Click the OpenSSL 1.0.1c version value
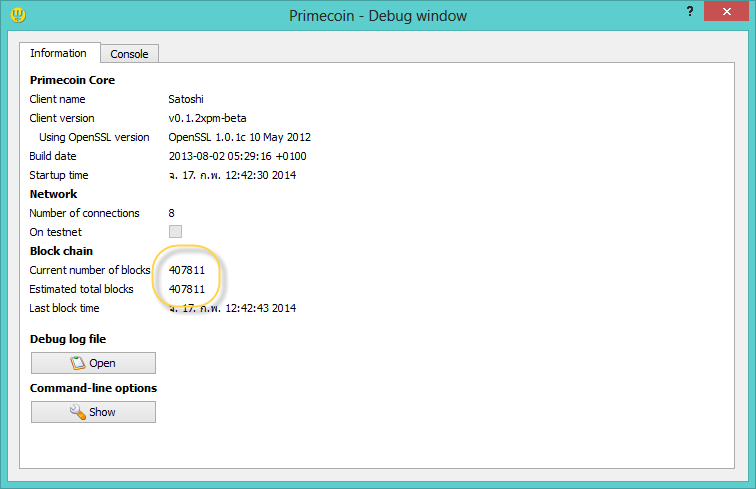 [x=240, y=137]
